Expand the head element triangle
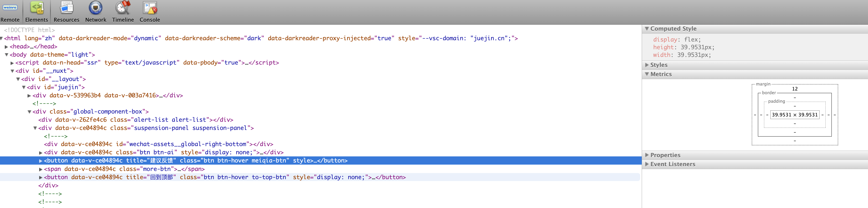Image resolution: width=868 pixels, height=208 pixels. pyautogui.click(x=6, y=47)
